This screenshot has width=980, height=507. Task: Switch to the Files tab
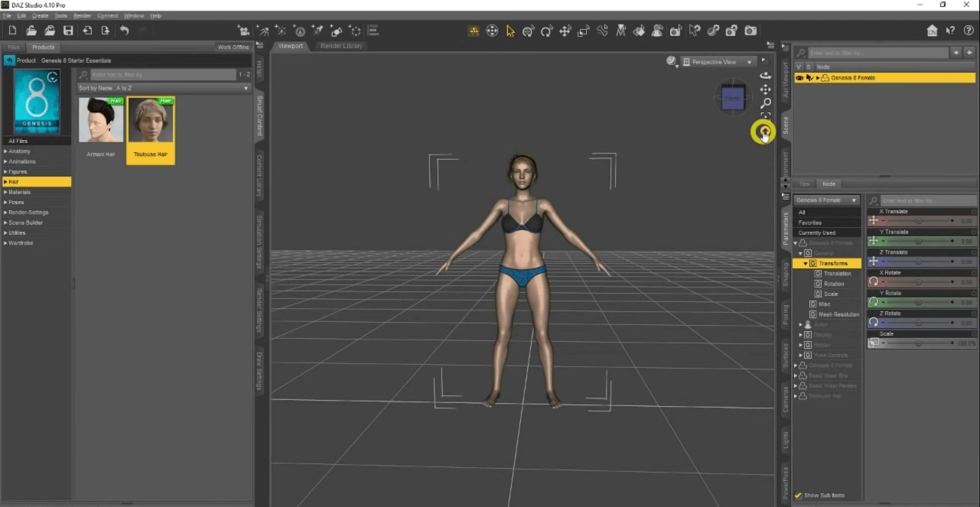click(x=13, y=47)
